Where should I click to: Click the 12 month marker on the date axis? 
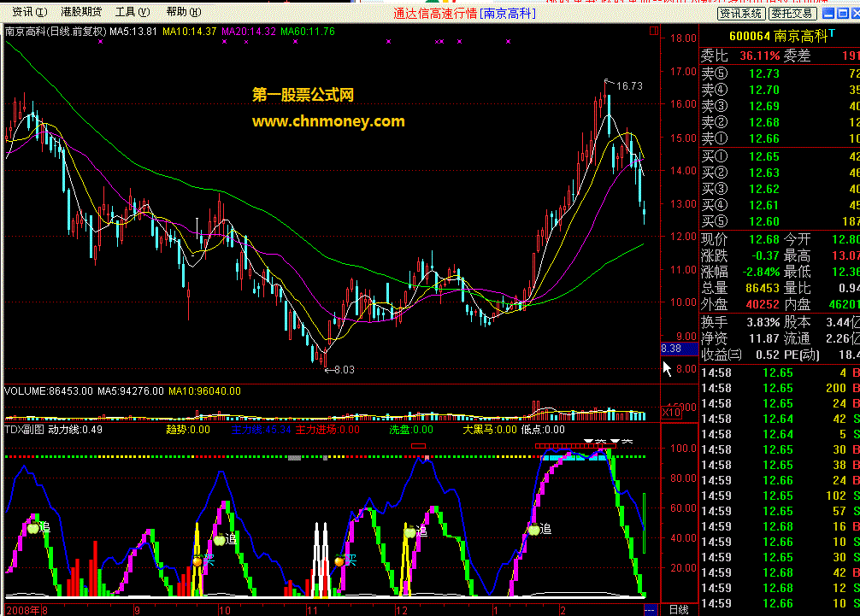402,610
